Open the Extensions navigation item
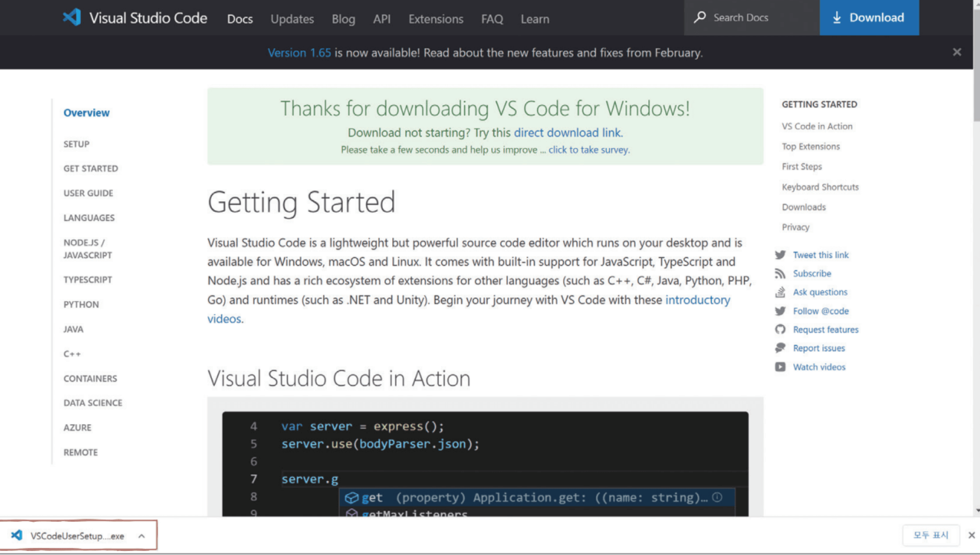This screenshot has height=555, width=980. [436, 19]
